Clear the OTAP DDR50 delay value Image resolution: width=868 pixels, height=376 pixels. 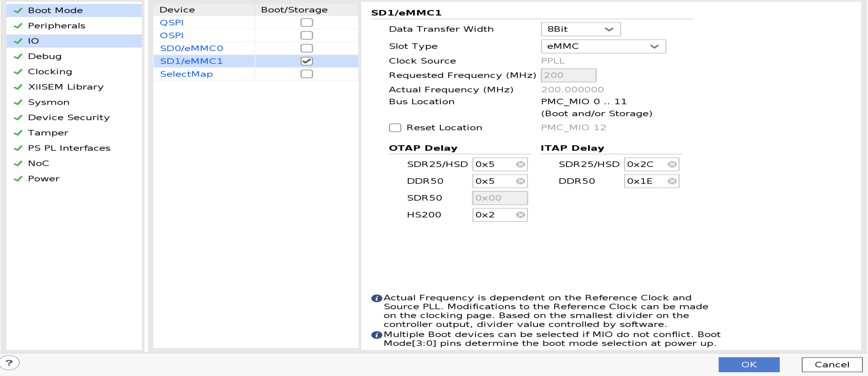(520, 181)
